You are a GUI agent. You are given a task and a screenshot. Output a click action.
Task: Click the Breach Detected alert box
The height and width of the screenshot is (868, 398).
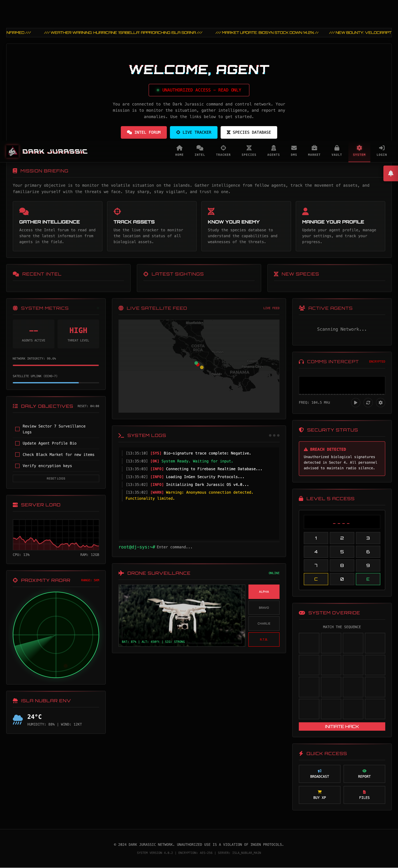(342, 459)
